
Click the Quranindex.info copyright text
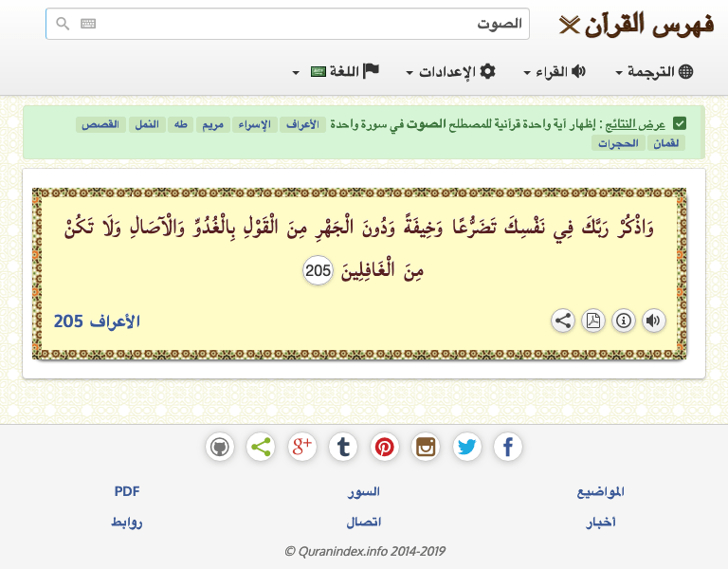pyautogui.click(x=364, y=551)
